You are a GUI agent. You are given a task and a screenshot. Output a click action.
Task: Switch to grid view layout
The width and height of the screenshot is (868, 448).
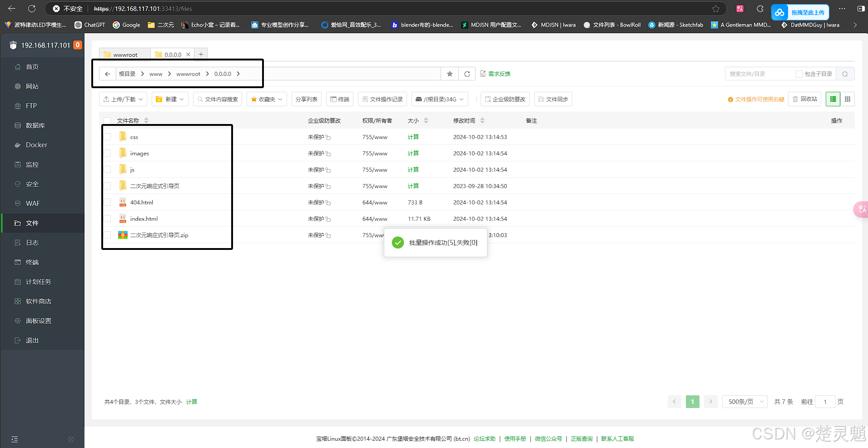(848, 99)
